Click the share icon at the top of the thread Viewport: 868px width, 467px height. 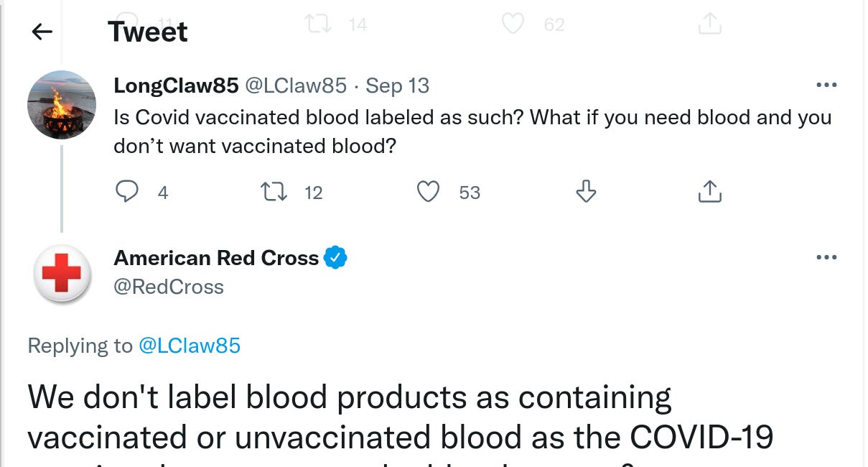coord(709,24)
